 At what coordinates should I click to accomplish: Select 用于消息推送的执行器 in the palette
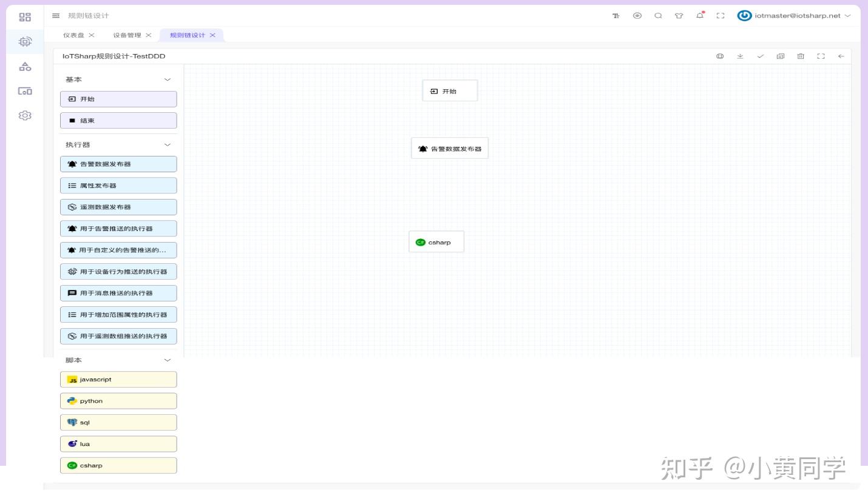tap(118, 294)
